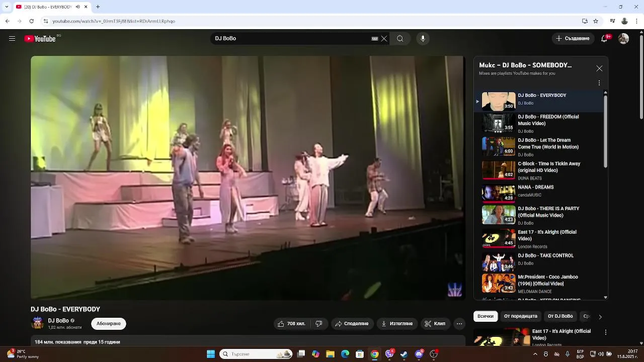644x362 pixels.
Task: Open Windows Start menu
Action: (x=211, y=354)
